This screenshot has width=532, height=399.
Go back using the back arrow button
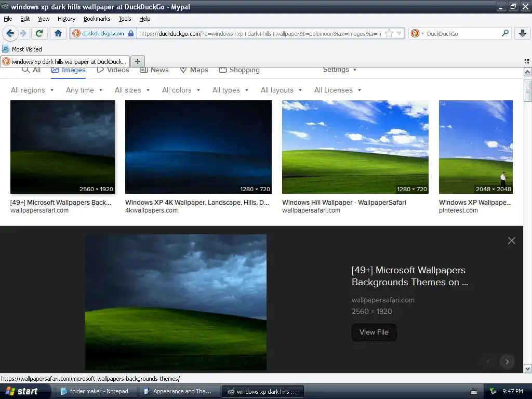click(x=10, y=33)
